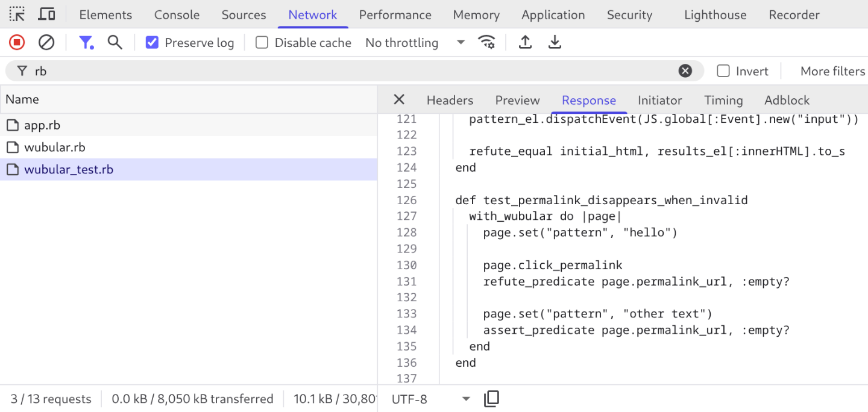Switch to the Elements panel

tap(105, 14)
